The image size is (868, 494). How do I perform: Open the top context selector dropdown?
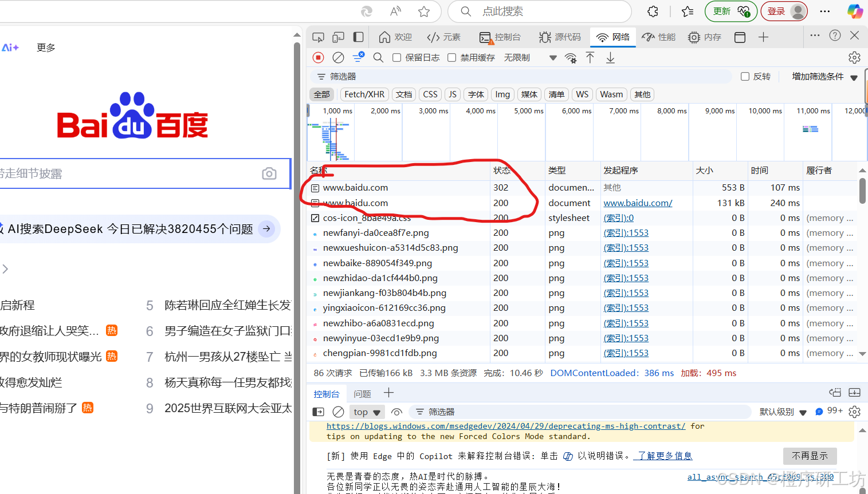pos(367,412)
